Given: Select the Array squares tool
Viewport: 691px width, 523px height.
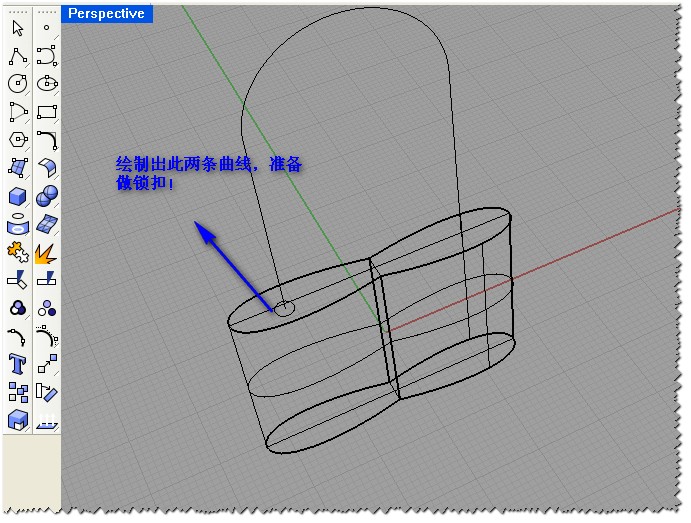Looking at the screenshot, I should [18, 392].
